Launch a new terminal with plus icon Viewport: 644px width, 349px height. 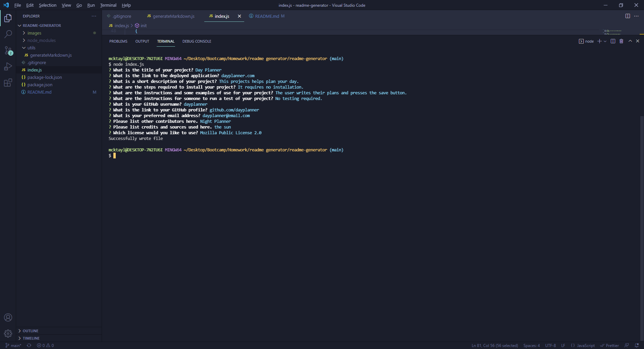pyautogui.click(x=600, y=41)
